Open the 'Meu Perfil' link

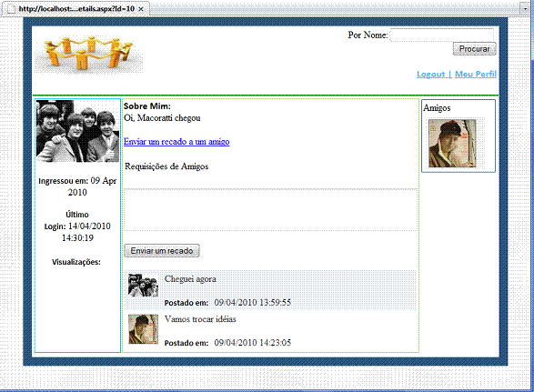[476, 74]
